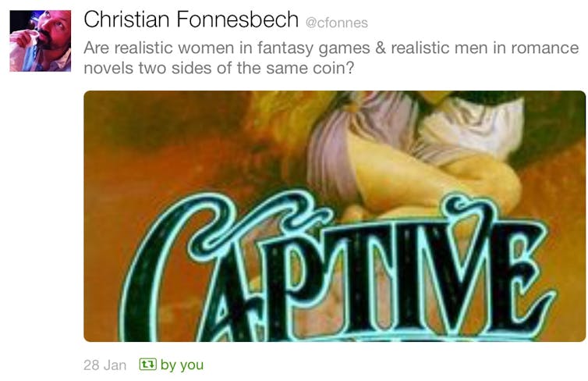This screenshot has height=381, width=588.
Task: Click the "by you" retweet label
Action: pyautogui.click(x=182, y=365)
